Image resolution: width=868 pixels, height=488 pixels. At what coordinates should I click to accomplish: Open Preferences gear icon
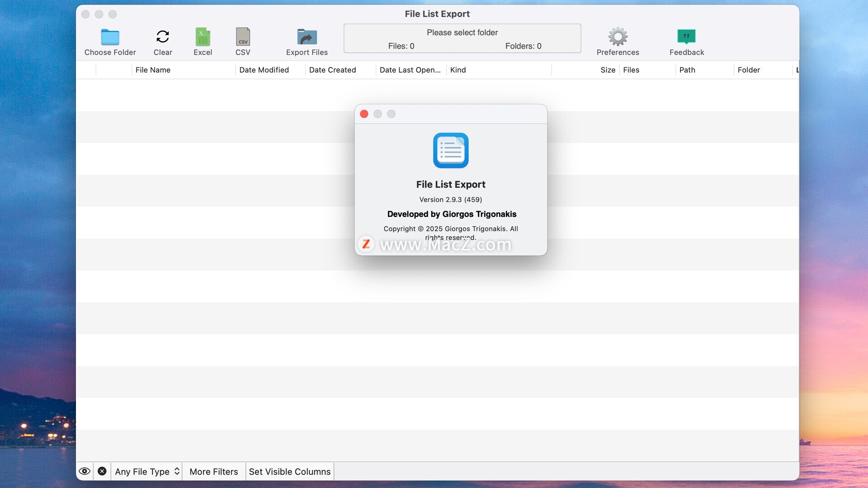tap(618, 37)
